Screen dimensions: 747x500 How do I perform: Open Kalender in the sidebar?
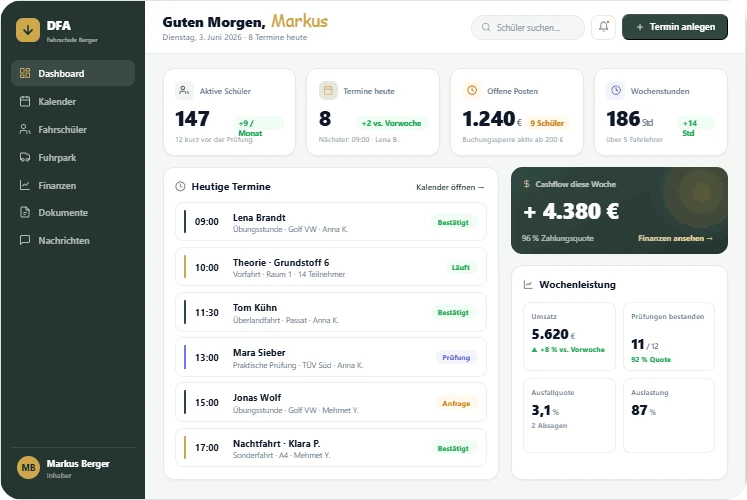73,101
